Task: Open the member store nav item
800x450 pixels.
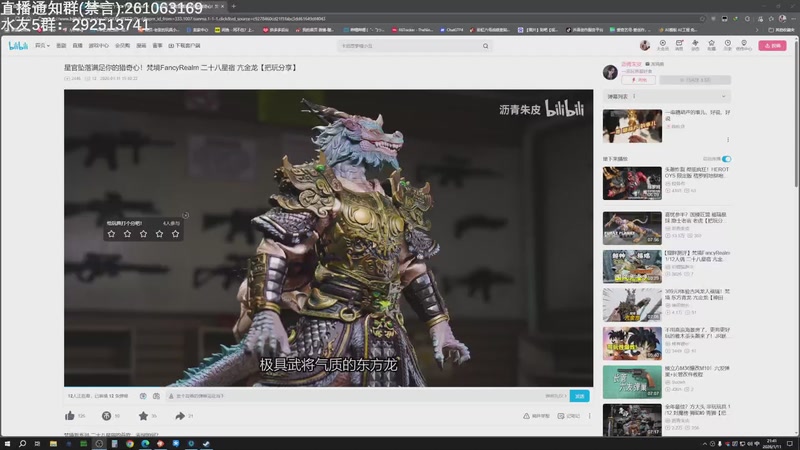Action: pyautogui.click(x=122, y=46)
